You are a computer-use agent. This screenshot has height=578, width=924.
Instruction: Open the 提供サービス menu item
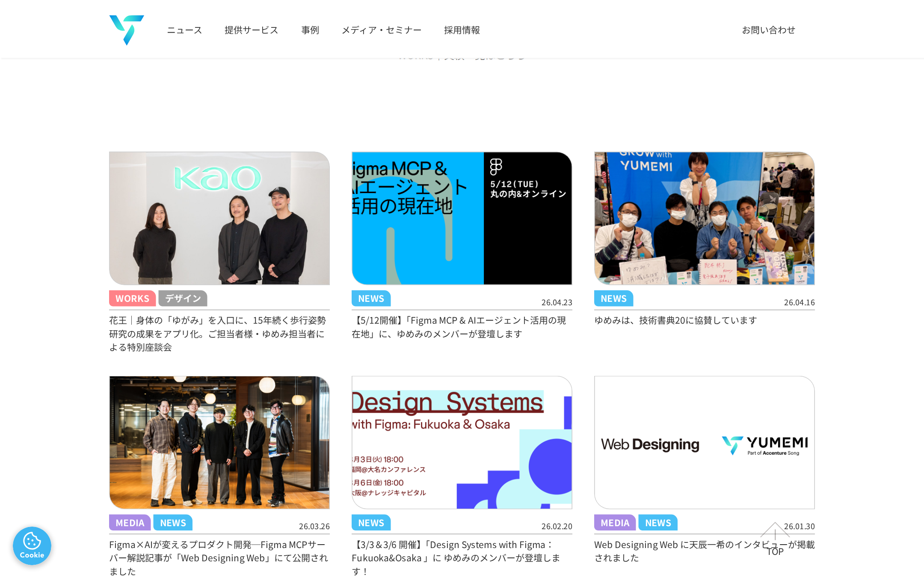[x=252, y=30]
